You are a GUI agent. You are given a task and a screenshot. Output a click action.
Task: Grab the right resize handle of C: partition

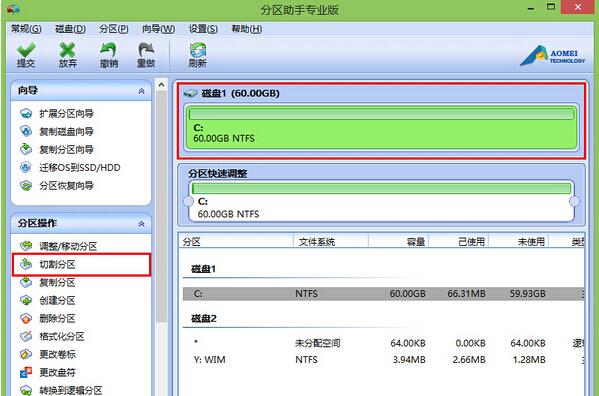pyautogui.click(x=574, y=201)
